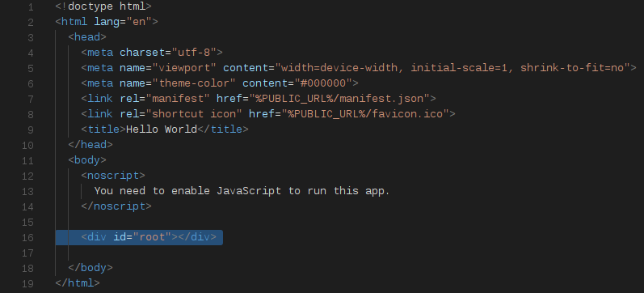Click the charset "utf-8" value

tap(194, 53)
